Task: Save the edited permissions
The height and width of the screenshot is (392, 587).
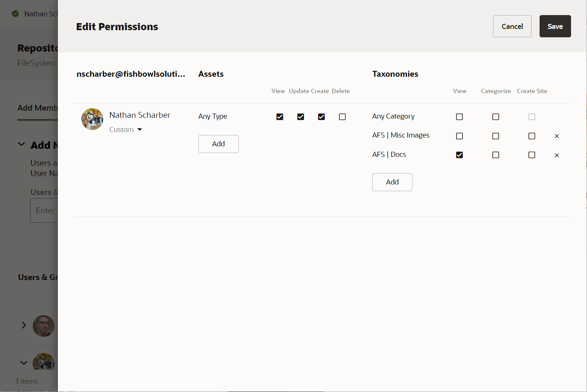Action: (x=555, y=26)
